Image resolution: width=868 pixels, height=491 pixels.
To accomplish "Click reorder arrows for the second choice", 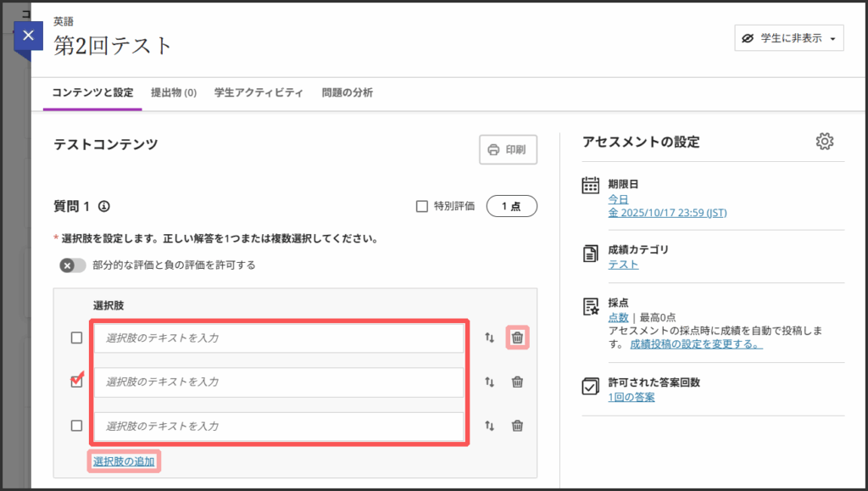I will pos(489,382).
